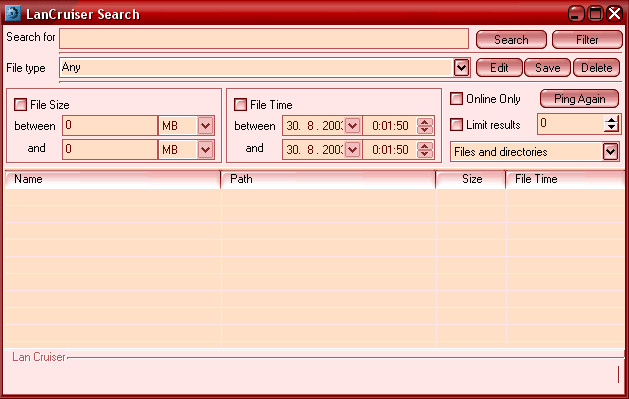Image resolution: width=629 pixels, height=399 pixels.
Task: Click the Search for text field
Action: click(264, 38)
